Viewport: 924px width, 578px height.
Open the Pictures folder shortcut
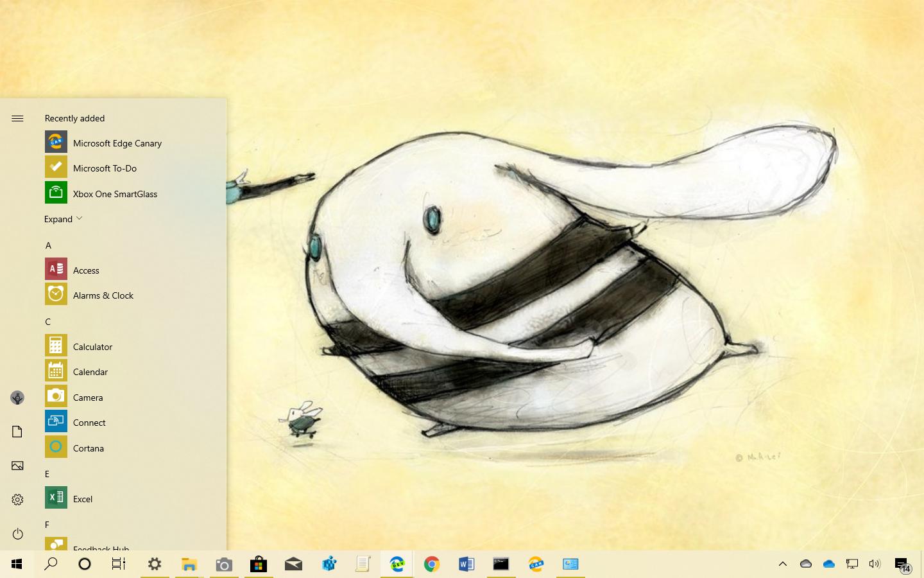pyautogui.click(x=17, y=466)
